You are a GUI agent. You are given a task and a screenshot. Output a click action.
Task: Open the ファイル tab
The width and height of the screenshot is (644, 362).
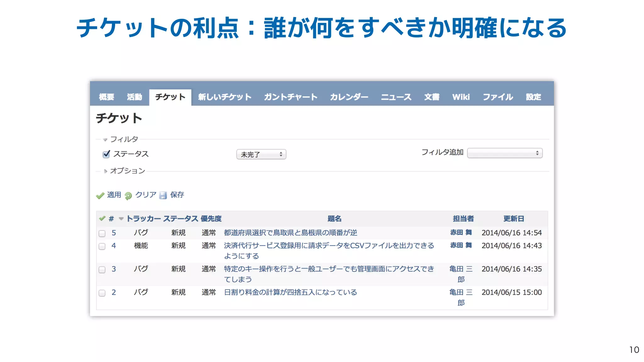(498, 97)
